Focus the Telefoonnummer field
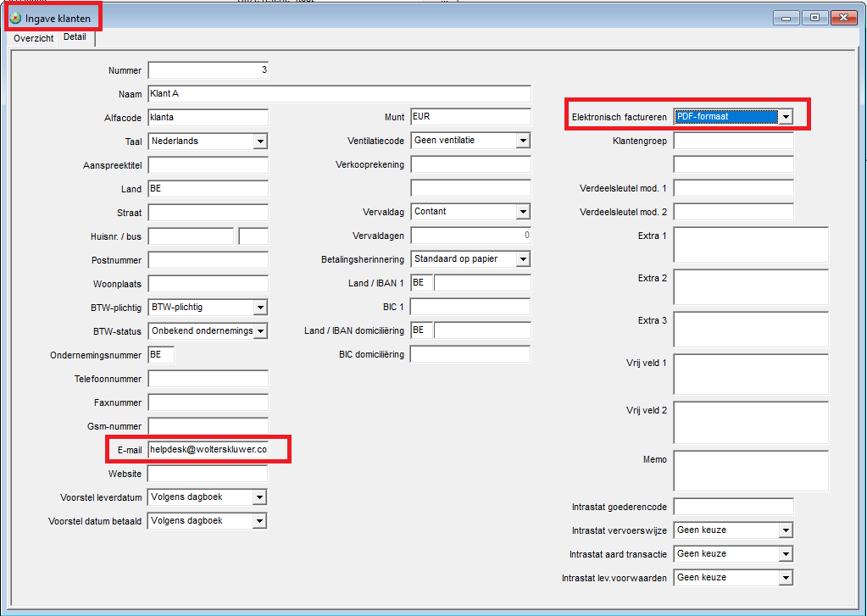867x616 pixels. click(208, 379)
